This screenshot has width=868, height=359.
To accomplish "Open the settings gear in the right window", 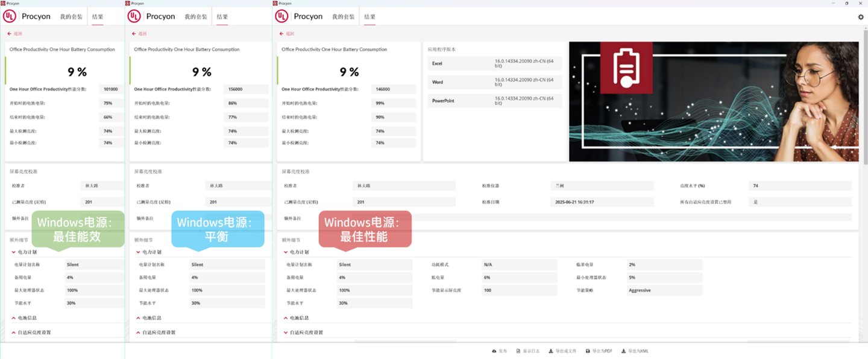I will coord(861,17).
